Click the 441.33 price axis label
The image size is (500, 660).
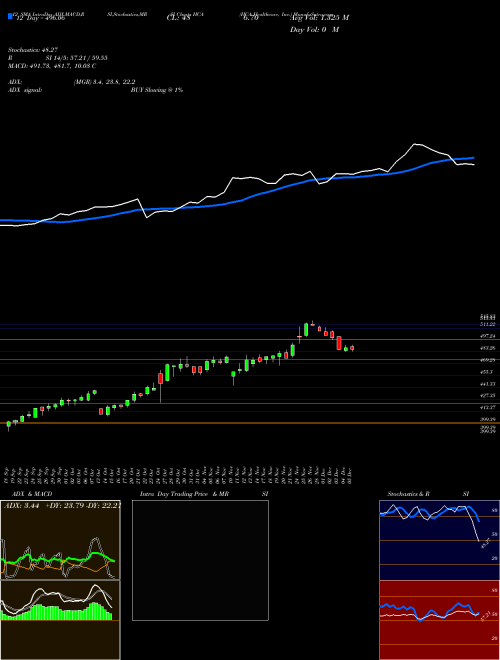(x=489, y=384)
